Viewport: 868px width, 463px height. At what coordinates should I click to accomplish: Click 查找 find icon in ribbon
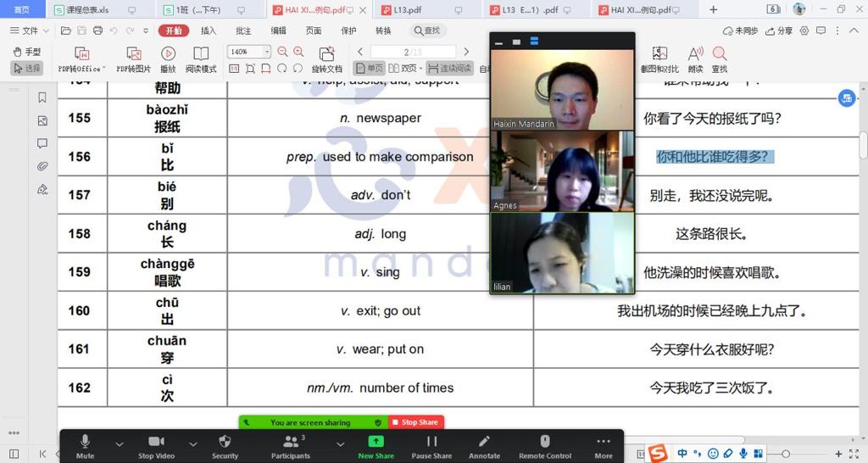719,60
